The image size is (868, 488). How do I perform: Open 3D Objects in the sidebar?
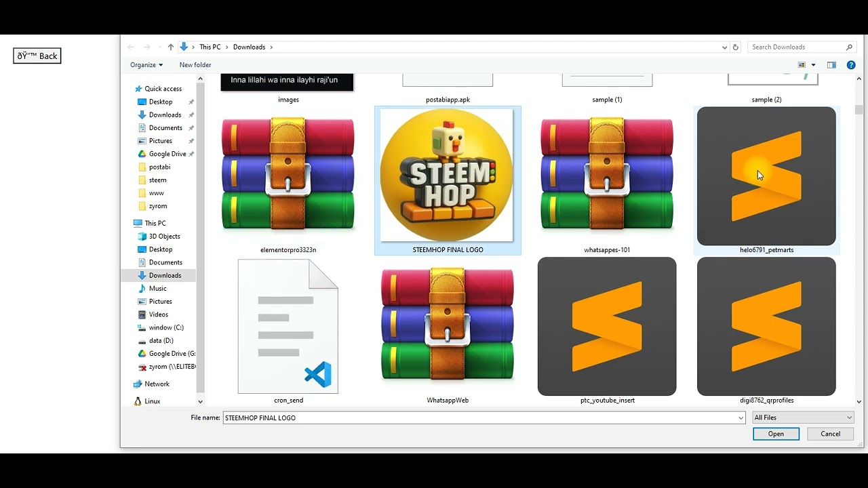tap(164, 236)
